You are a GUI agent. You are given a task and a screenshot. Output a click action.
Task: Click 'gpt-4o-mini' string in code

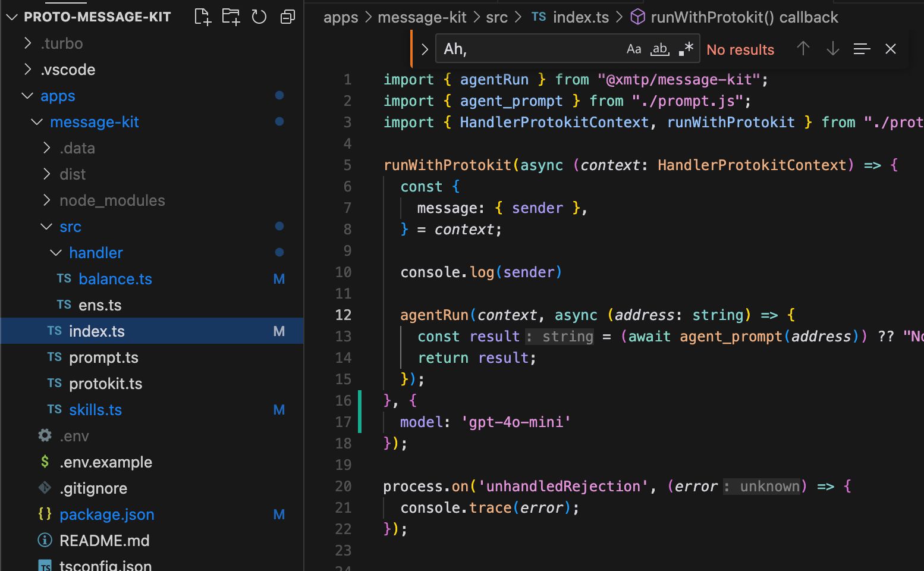[516, 422]
